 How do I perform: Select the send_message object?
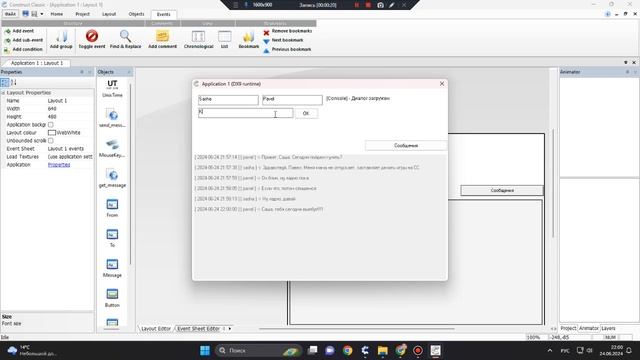(112, 118)
